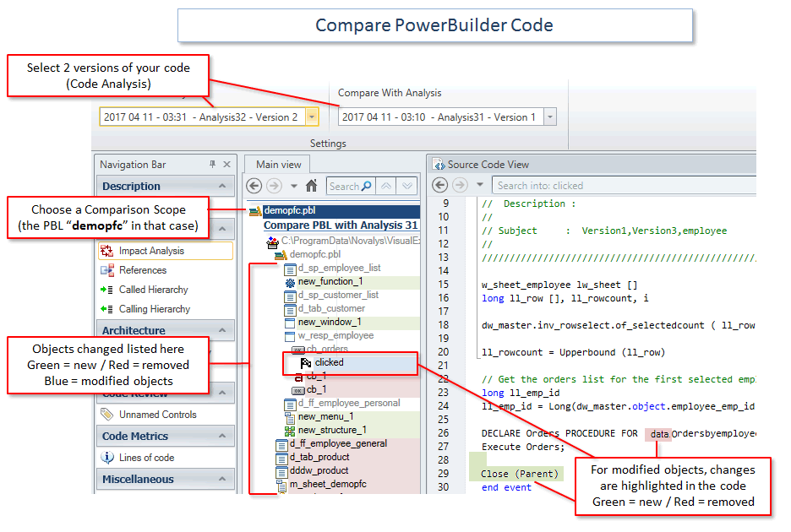Switch to the Main view tab
The image size is (791, 532).
[x=278, y=165]
